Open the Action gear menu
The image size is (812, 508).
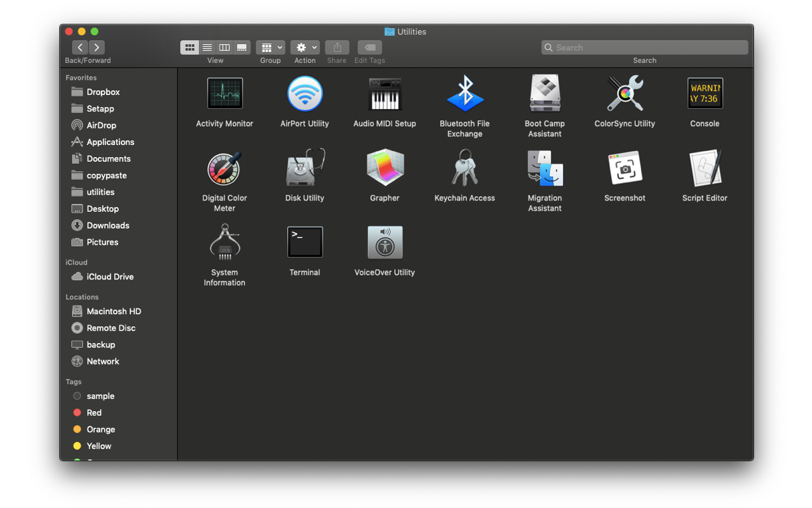305,47
